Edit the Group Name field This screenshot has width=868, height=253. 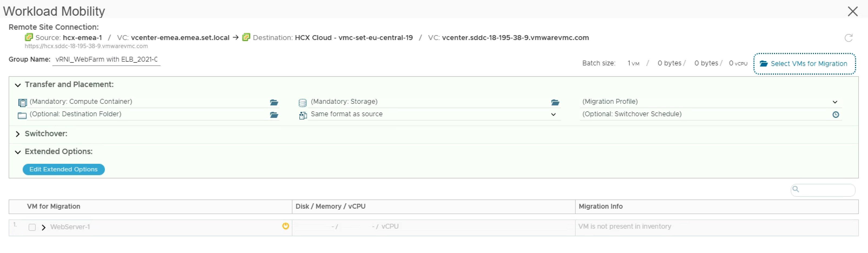pyautogui.click(x=106, y=59)
